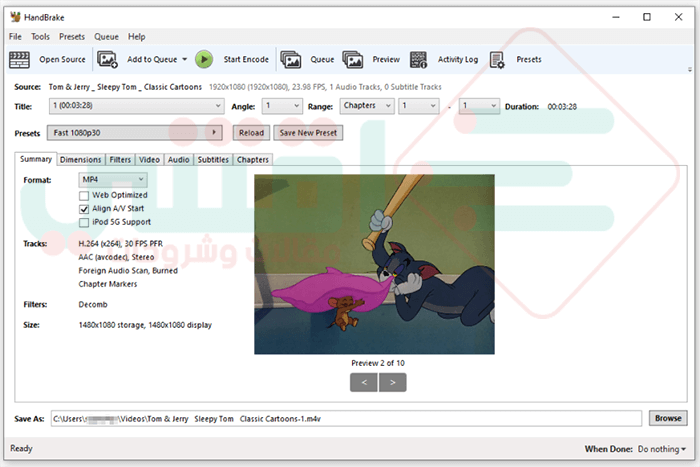Open the Add to Queue dropdown arrow
This screenshot has height=467, width=700.
(184, 59)
